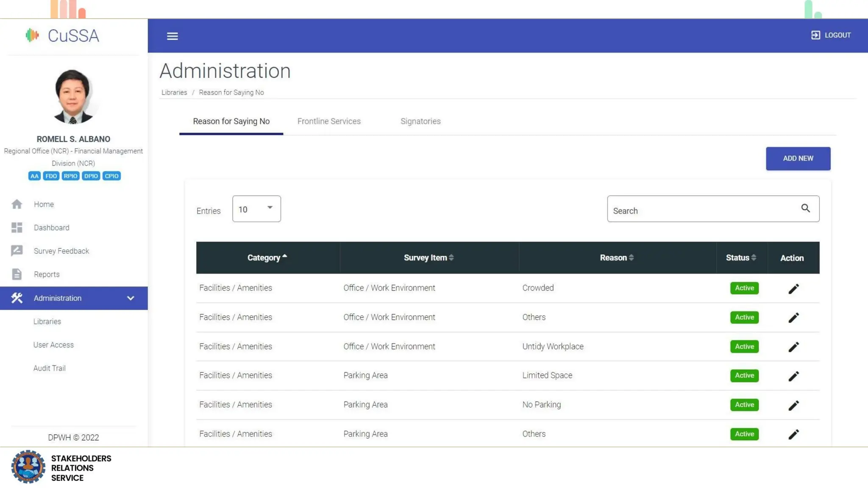Click pencil icon for No Parking
The width and height of the screenshot is (868, 488).
[x=793, y=405]
